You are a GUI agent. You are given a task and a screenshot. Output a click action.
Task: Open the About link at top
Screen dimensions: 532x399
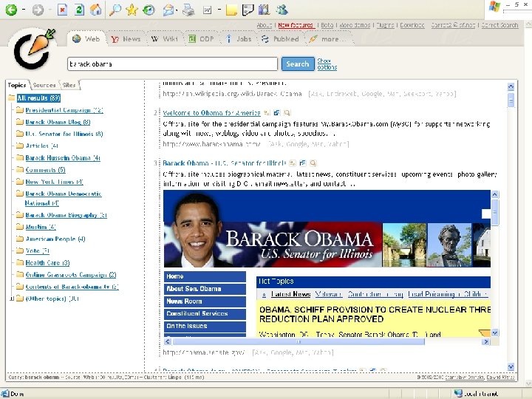(265, 25)
